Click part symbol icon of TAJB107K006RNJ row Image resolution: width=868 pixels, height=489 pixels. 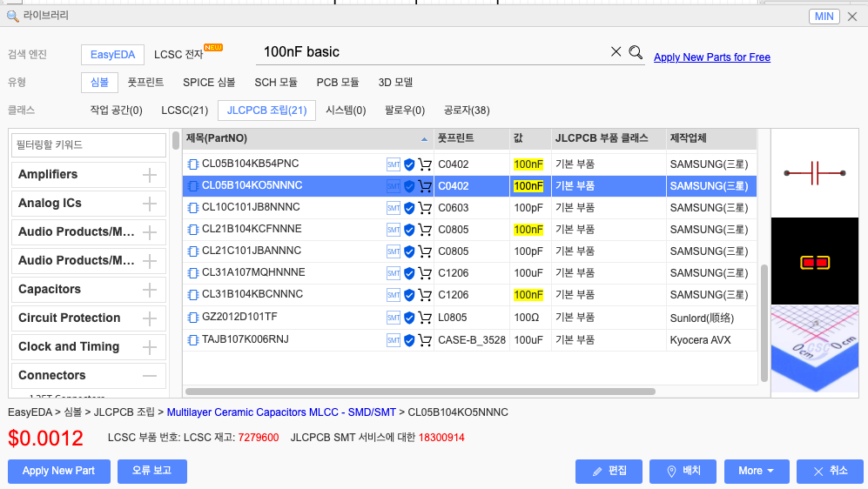[192, 340]
